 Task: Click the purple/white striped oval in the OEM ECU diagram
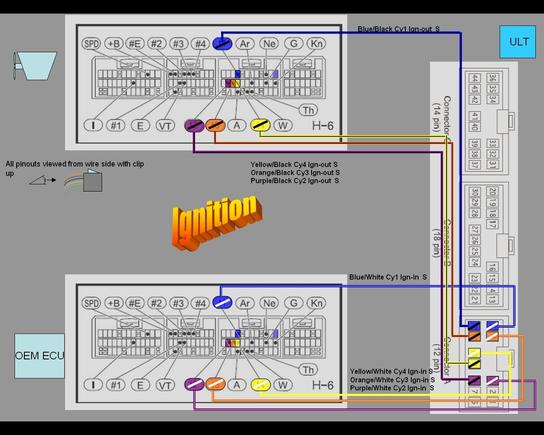(194, 384)
